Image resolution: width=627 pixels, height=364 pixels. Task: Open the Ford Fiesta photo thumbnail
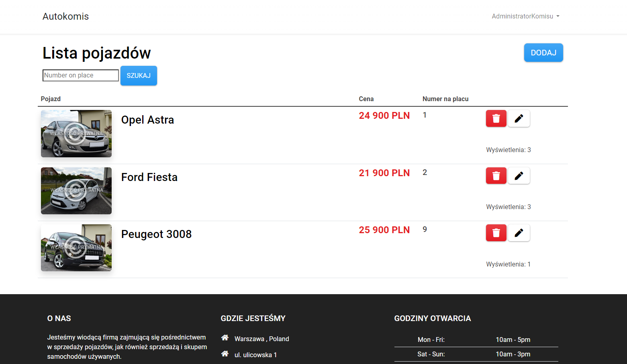[x=76, y=191]
